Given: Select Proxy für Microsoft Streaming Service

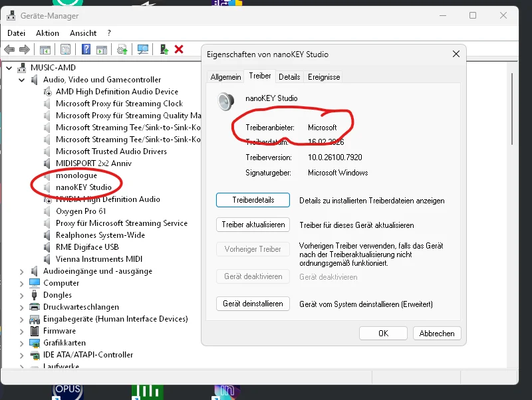Looking at the screenshot, I should [x=122, y=223].
